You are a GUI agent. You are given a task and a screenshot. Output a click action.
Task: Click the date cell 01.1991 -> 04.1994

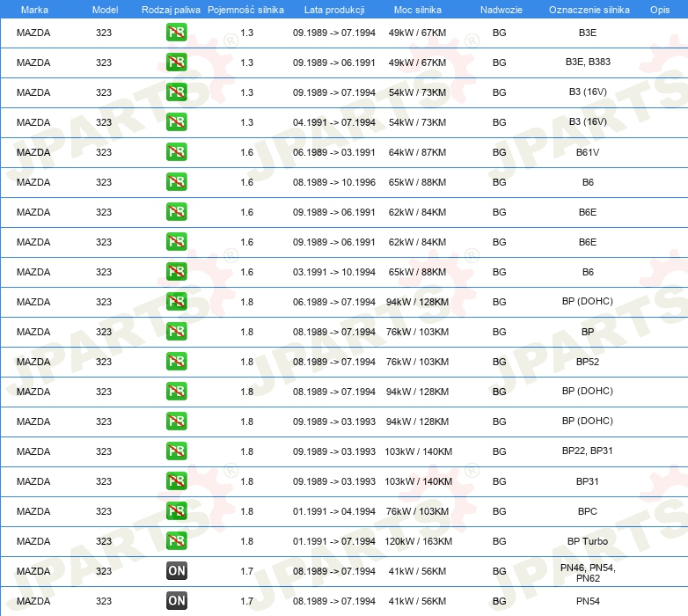click(x=334, y=511)
